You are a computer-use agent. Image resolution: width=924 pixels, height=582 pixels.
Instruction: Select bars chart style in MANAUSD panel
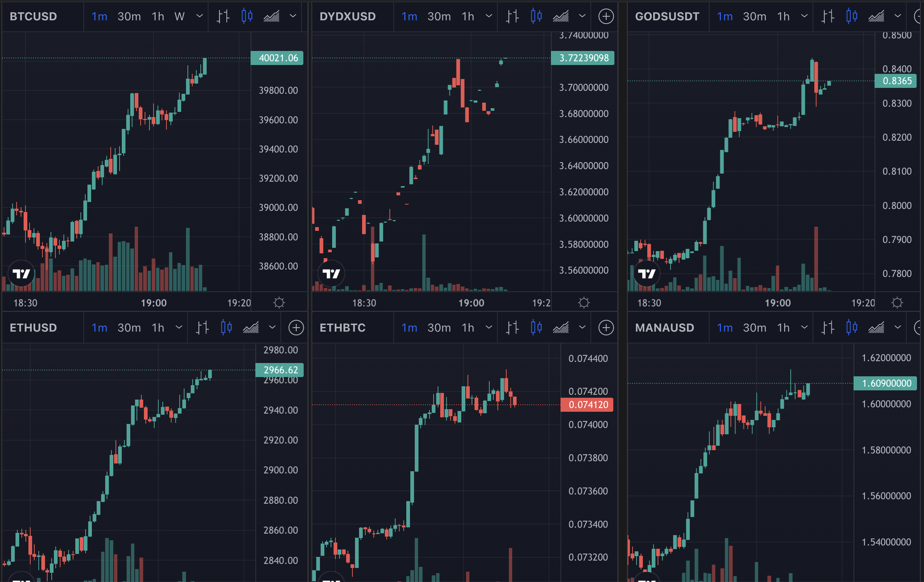pos(828,328)
